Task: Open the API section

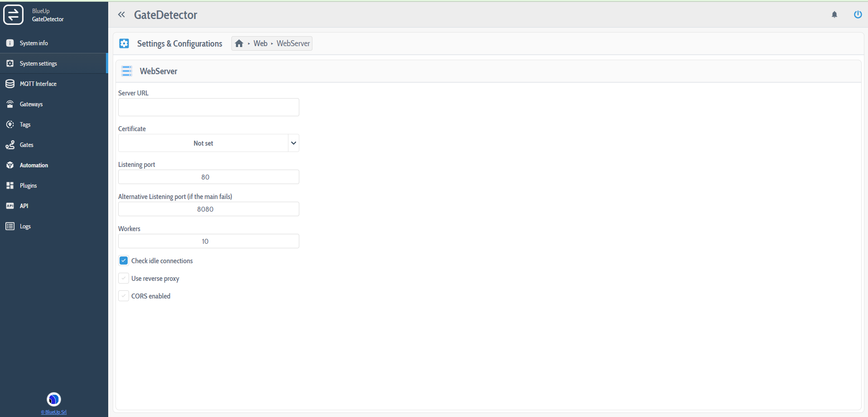Action: (x=24, y=206)
